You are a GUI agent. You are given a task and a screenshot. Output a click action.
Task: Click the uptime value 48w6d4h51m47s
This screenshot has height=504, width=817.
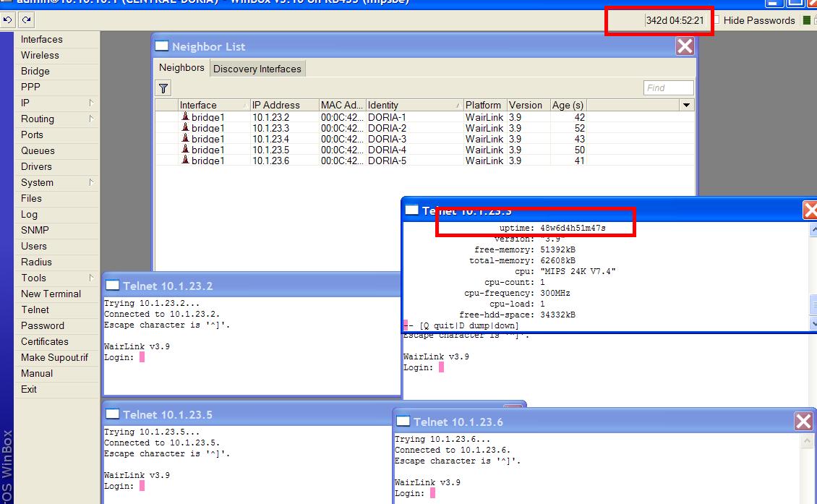click(573, 228)
